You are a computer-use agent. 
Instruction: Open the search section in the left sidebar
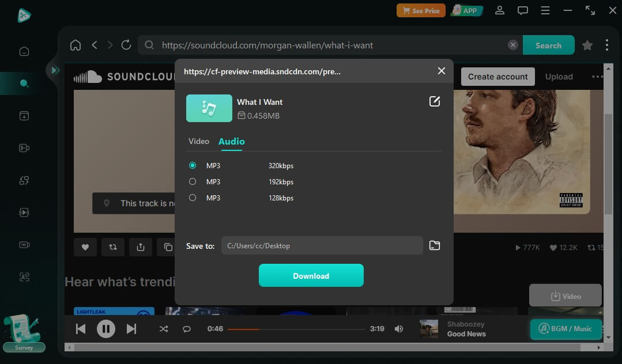pos(24,84)
